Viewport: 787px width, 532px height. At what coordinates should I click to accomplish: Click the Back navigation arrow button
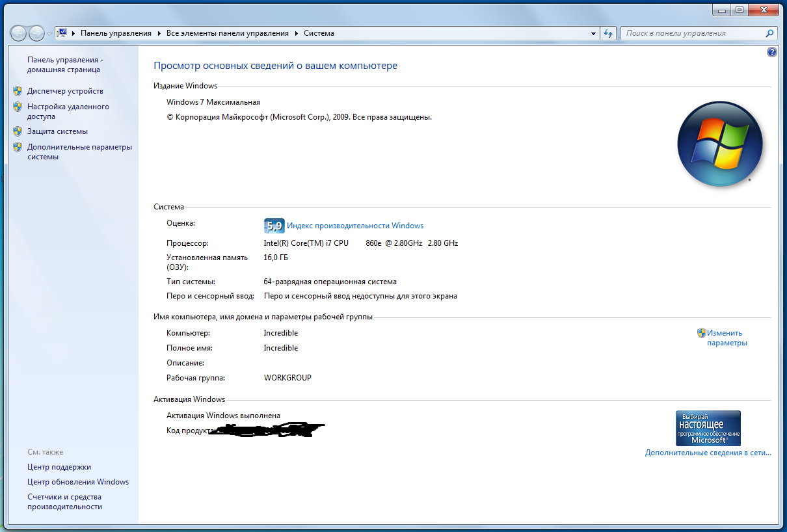[18, 33]
